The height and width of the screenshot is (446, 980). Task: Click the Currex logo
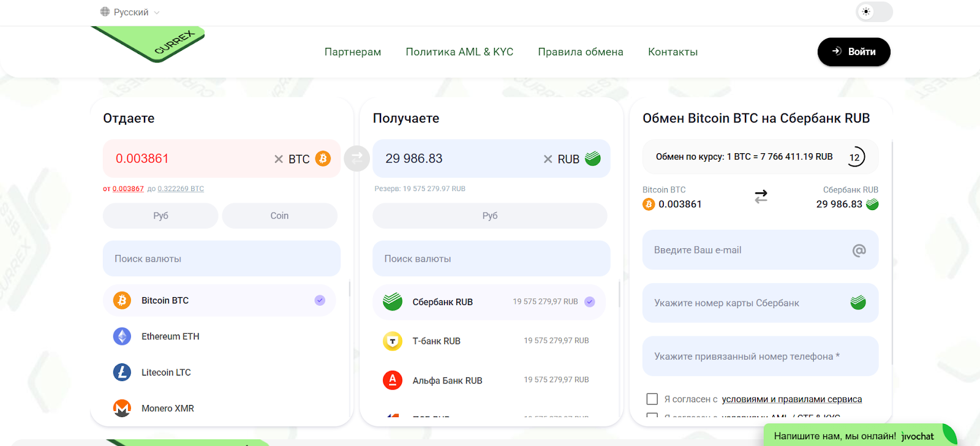coord(148,44)
